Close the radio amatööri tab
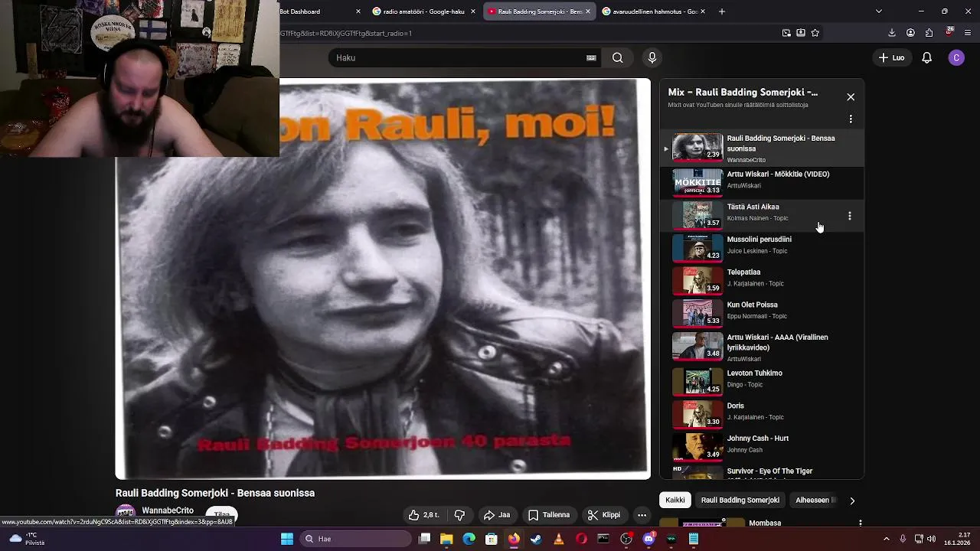 (x=473, y=11)
